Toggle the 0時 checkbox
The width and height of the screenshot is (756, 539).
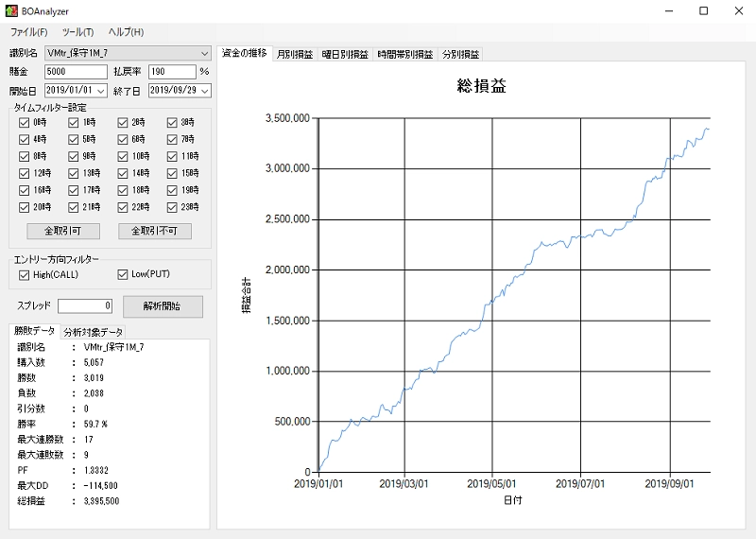tap(24, 123)
